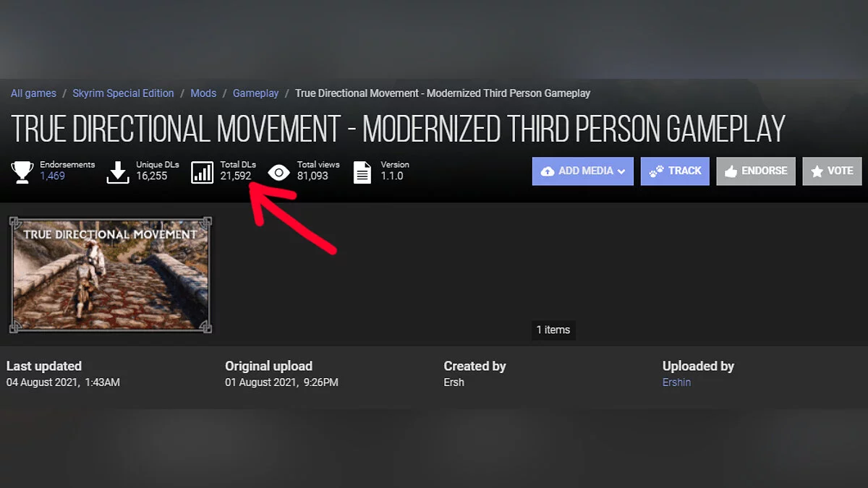Click the creator name Ersh
Image resolution: width=868 pixels, height=488 pixels.
pyautogui.click(x=454, y=382)
